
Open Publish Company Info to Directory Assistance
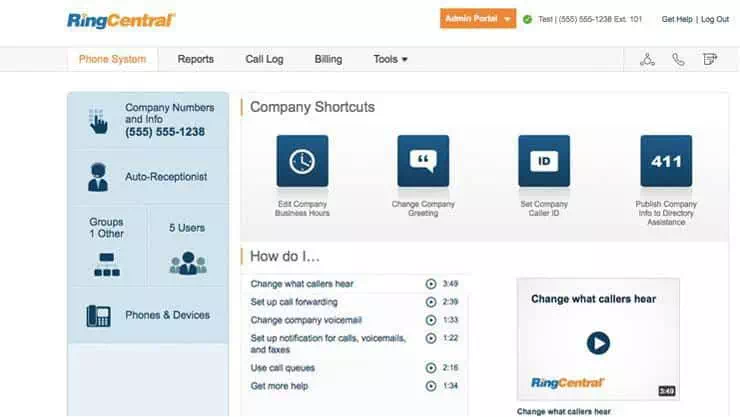[x=666, y=213]
